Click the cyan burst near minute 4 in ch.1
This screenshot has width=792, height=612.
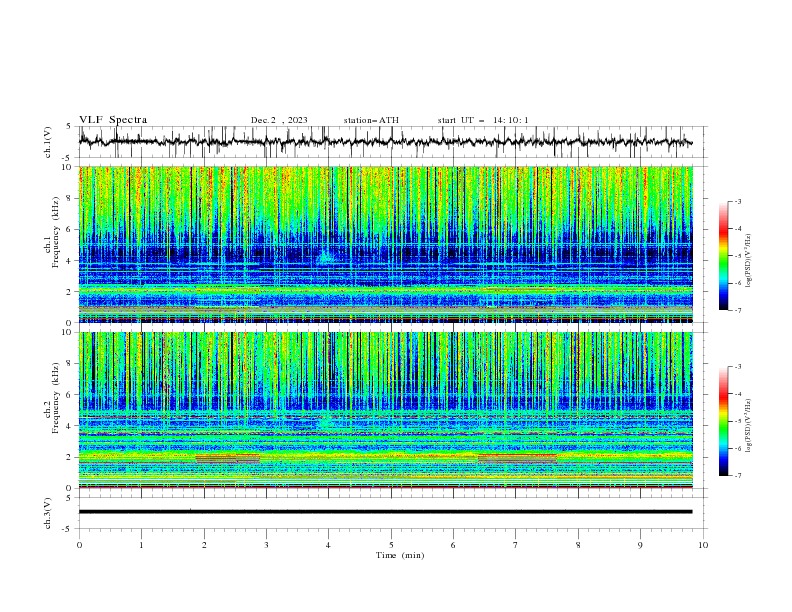326,257
